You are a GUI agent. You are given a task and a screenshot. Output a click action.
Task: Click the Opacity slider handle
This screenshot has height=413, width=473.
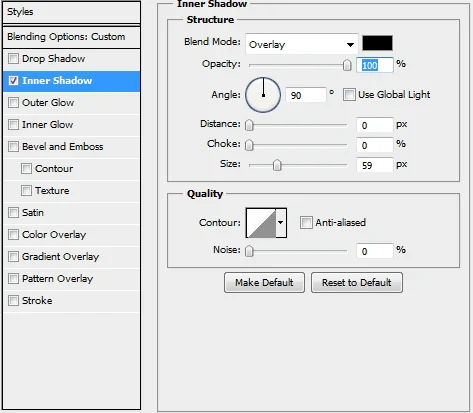pos(347,65)
